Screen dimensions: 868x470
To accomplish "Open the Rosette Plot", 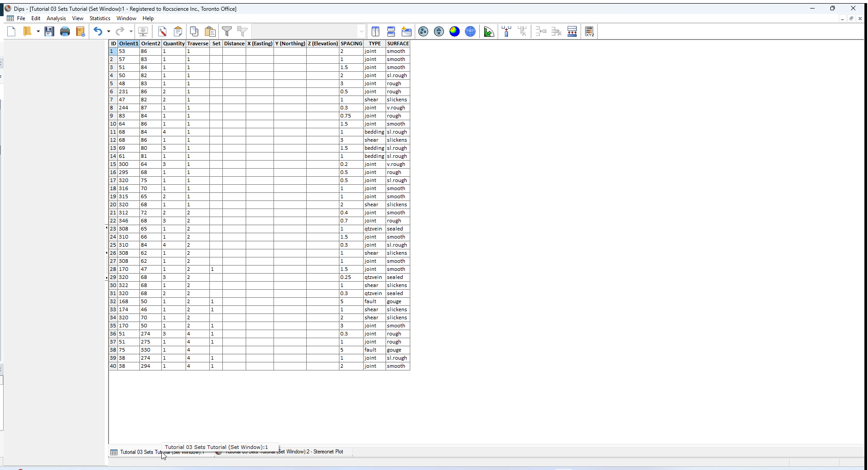I will click(x=489, y=31).
